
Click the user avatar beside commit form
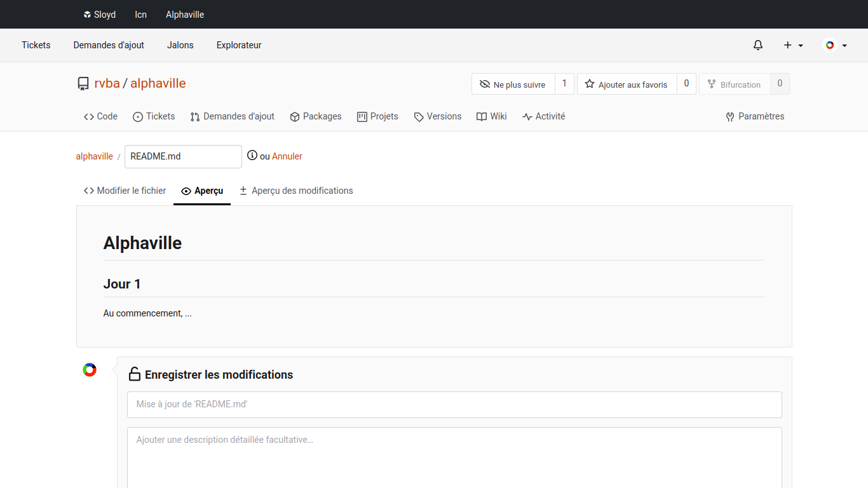90,370
